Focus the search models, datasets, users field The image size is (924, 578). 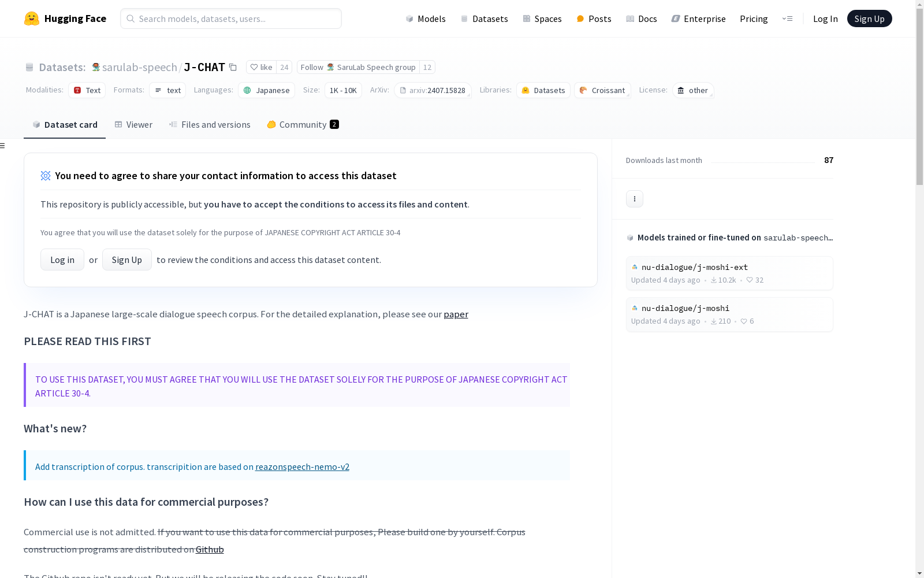(x=231, y=18)
